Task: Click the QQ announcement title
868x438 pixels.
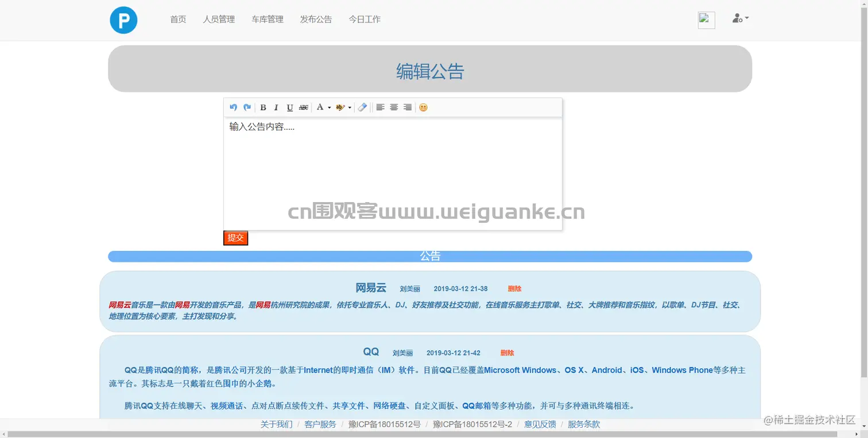Action: pyautogui.click(x=371, y=352)
